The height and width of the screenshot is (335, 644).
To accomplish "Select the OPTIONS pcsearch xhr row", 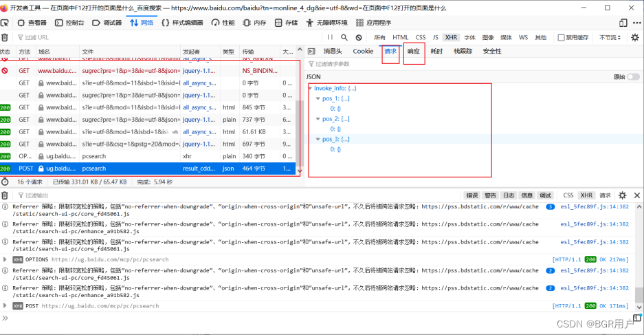I will point(148,156).
